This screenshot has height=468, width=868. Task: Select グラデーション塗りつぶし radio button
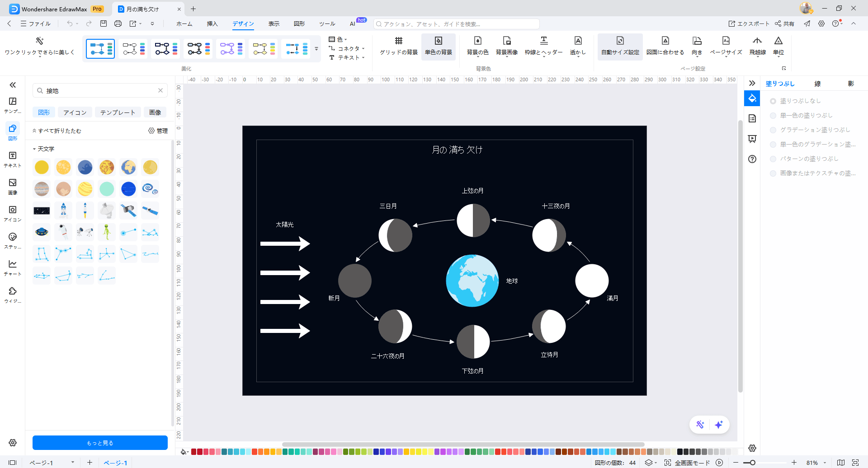click(x=773, y=130)
